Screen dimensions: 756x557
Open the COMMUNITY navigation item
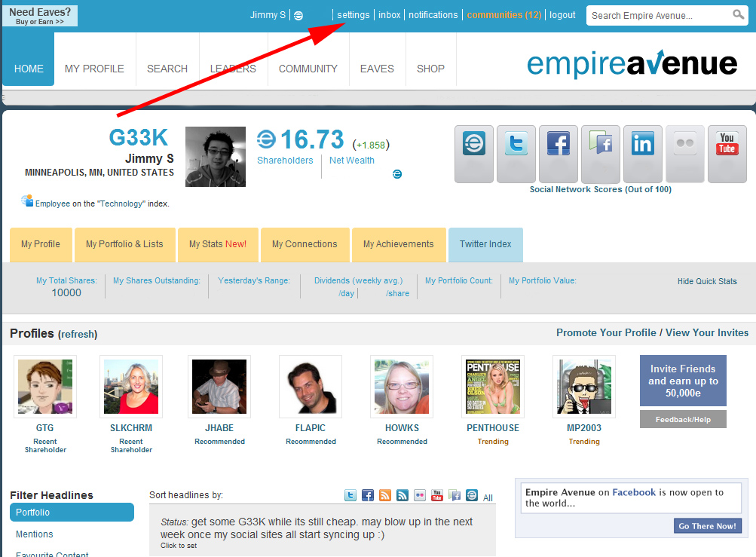[x=308, y=69]
